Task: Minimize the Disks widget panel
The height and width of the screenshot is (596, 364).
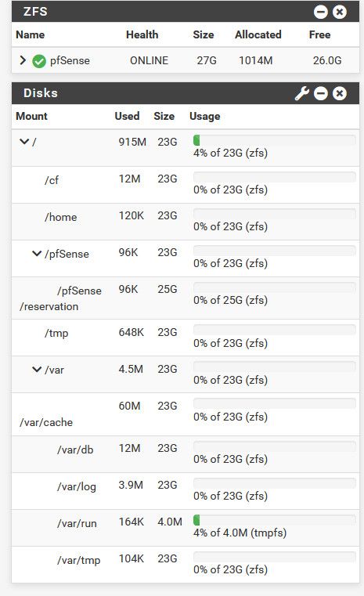Action: 321,93
